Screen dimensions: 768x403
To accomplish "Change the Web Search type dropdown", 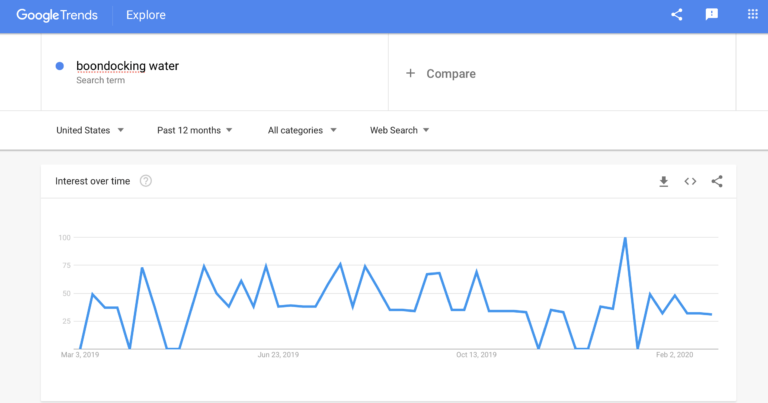I will coord(399,130).
